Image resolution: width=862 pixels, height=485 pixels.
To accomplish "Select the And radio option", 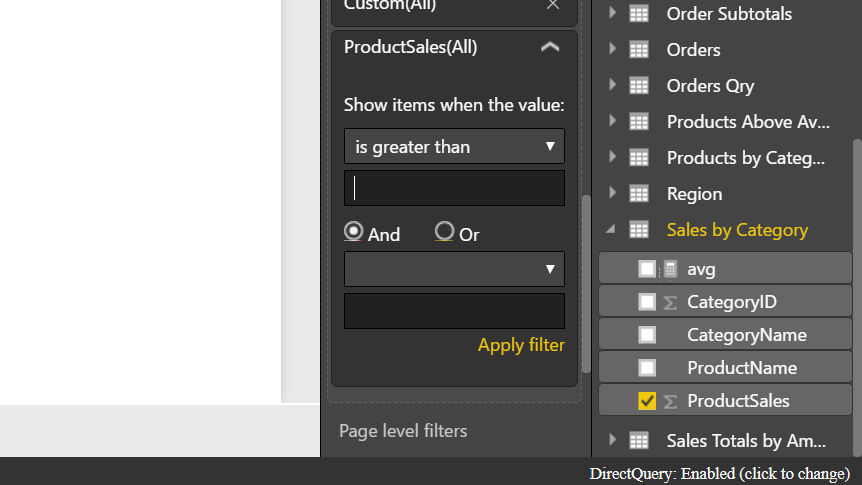I will click(x=353, y=232).
